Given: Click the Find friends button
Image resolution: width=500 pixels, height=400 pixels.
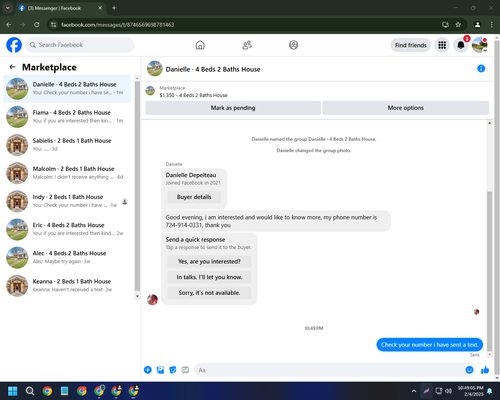Looking at the screenshot, I should (411, 45).
